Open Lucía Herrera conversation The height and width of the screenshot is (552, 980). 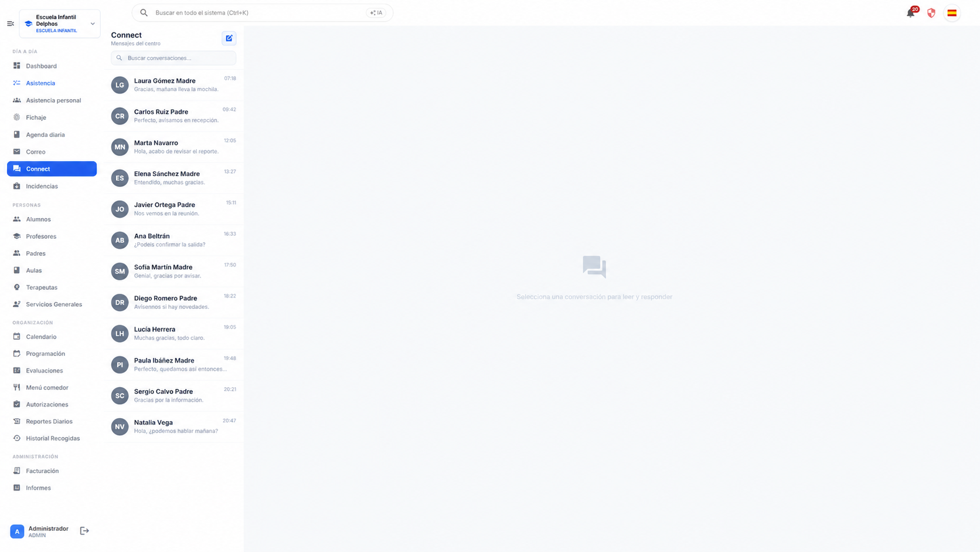[x=173, y=334]
